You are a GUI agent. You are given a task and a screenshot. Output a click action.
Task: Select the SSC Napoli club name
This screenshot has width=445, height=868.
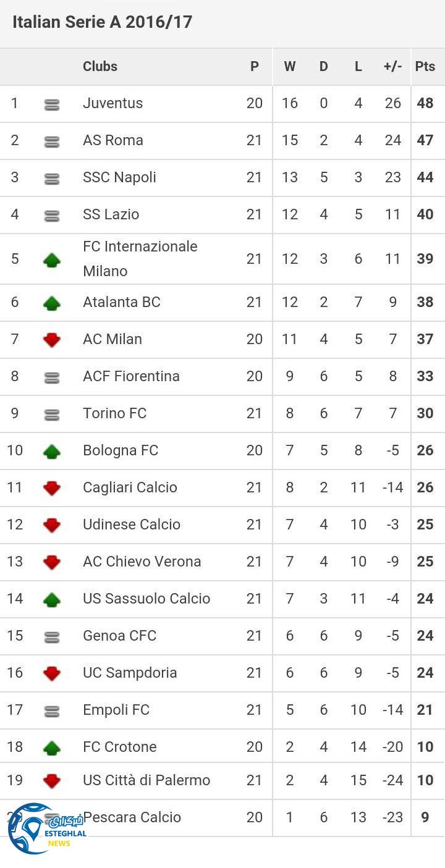click(x=119, y=177)
